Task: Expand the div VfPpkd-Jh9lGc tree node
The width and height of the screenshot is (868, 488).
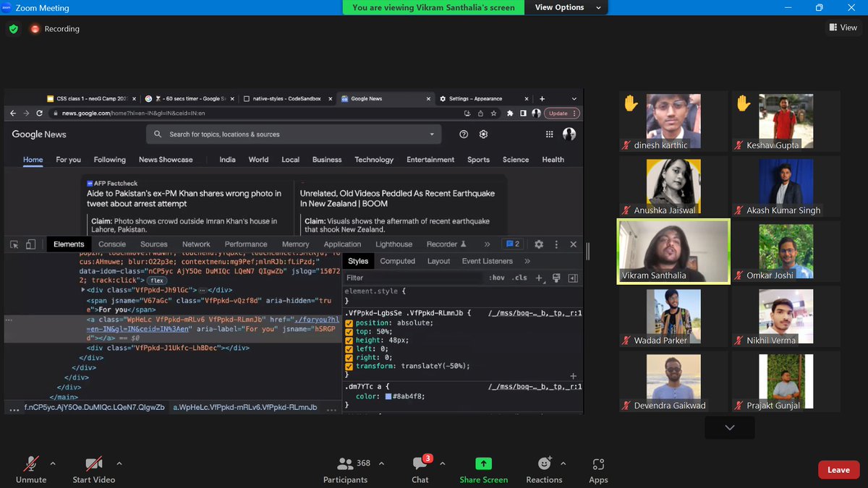Action: (82, 289)
